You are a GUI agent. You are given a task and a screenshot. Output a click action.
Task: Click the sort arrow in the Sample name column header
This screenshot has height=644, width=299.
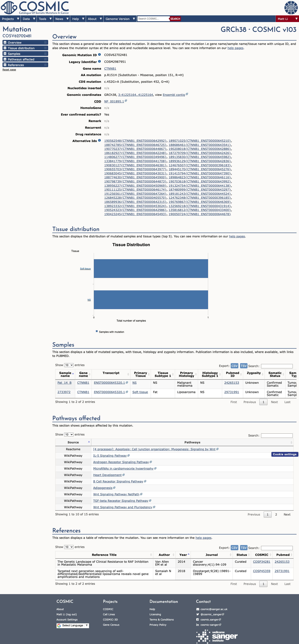(73, 374)
